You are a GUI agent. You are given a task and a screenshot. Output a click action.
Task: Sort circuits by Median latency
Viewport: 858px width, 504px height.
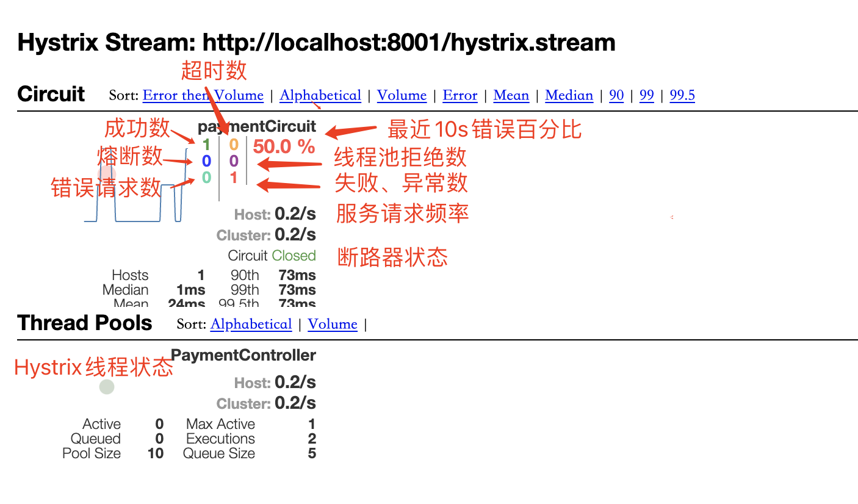pos(569,95)
